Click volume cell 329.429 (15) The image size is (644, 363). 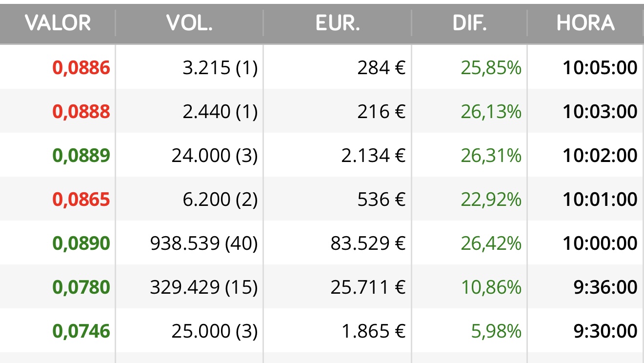[203, 287]
